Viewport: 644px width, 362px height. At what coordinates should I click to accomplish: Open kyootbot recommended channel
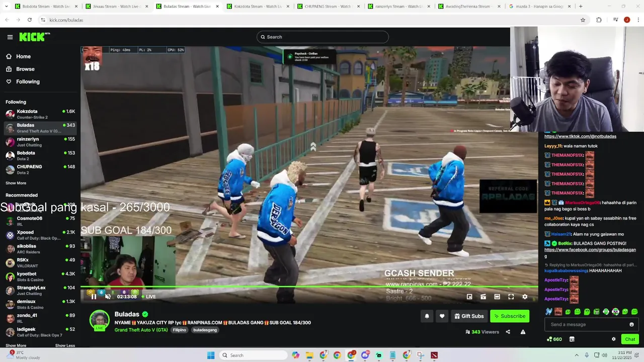coord(40,277)
